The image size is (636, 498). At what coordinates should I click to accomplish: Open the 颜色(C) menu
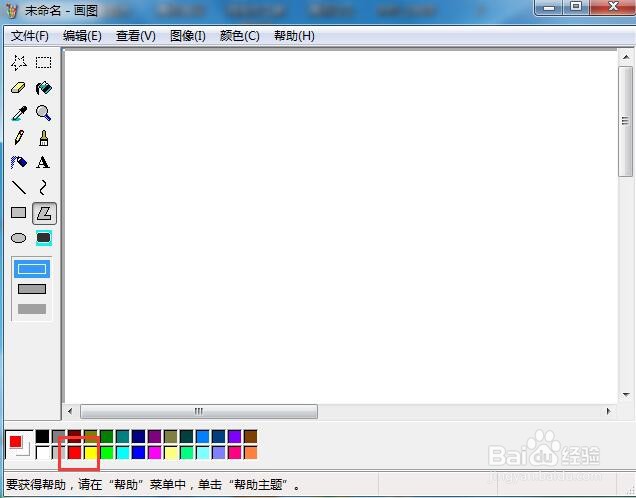coord(240,36)
